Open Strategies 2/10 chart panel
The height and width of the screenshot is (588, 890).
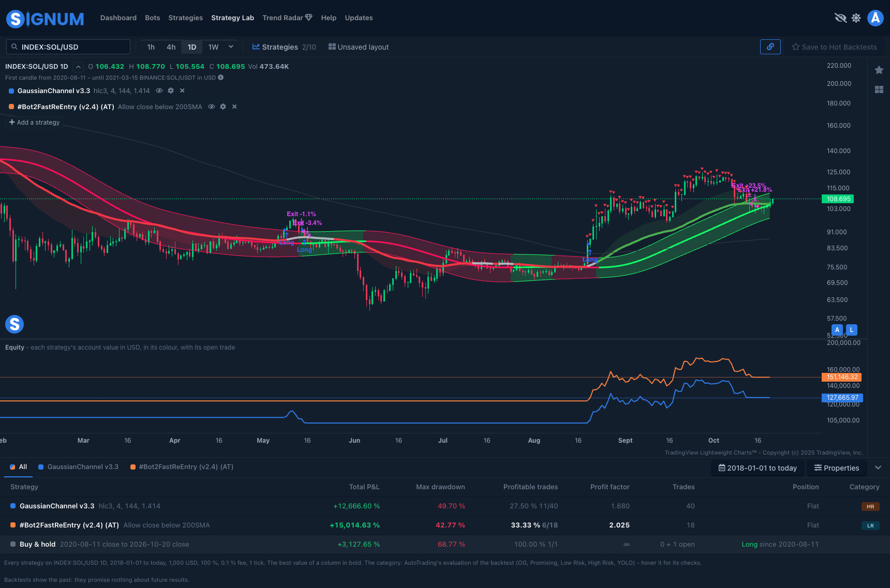click(284, 47)
